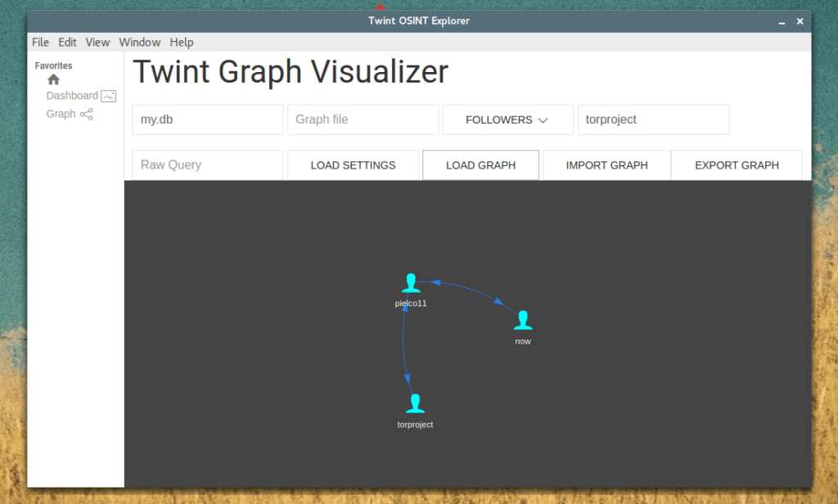Image resolution: width=838 pixels, height=504 pixels.
Task: Click the Dashboard chart icon in sidebar
Action: 108,96
